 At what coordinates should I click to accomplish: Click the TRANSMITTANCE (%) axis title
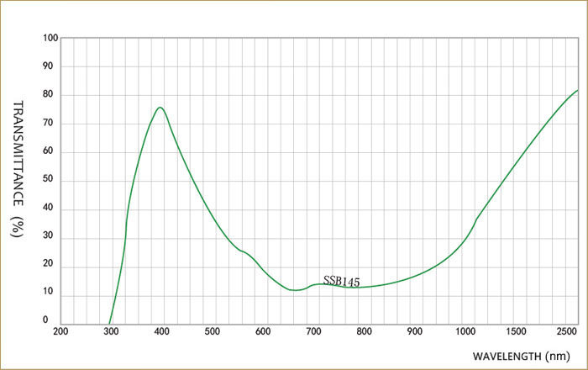point(17,169)
